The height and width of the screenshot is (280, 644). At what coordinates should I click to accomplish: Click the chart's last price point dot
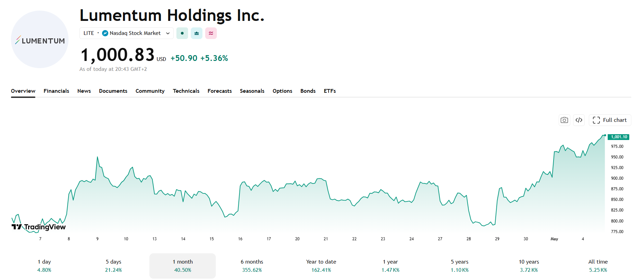click(605, 136)
